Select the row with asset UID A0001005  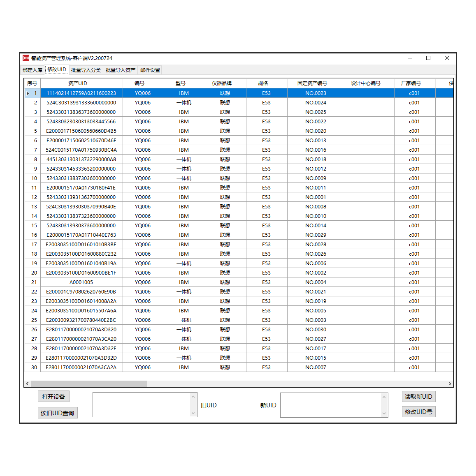point(239,282)
